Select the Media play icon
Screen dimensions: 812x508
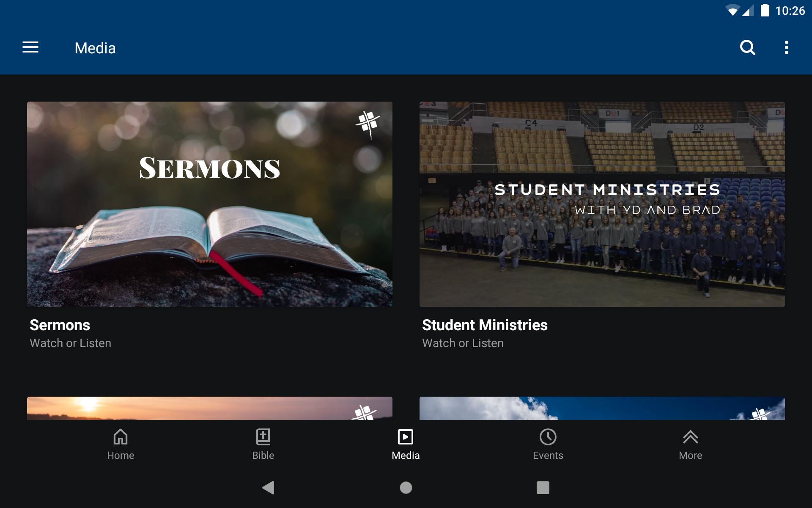click(406, 437)
